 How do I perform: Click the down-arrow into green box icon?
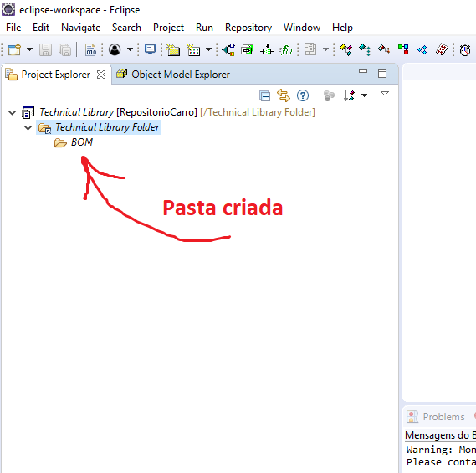[x=267, y=49]
